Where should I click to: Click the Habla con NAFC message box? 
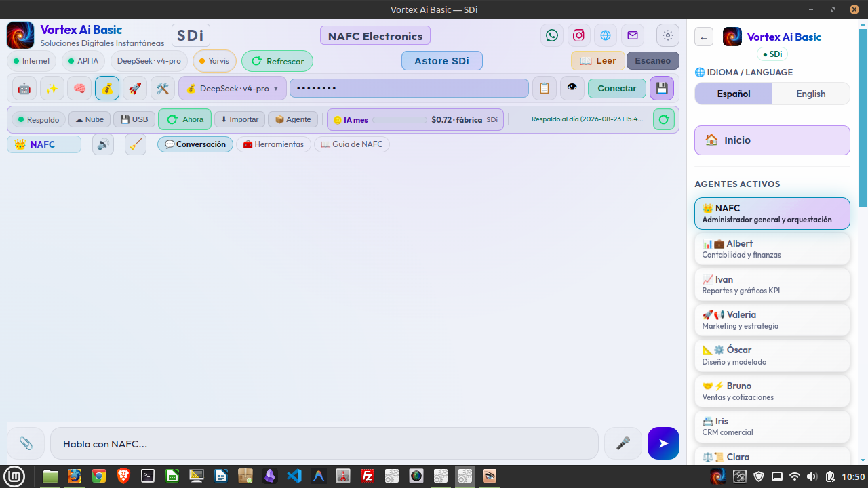point(324,444)
